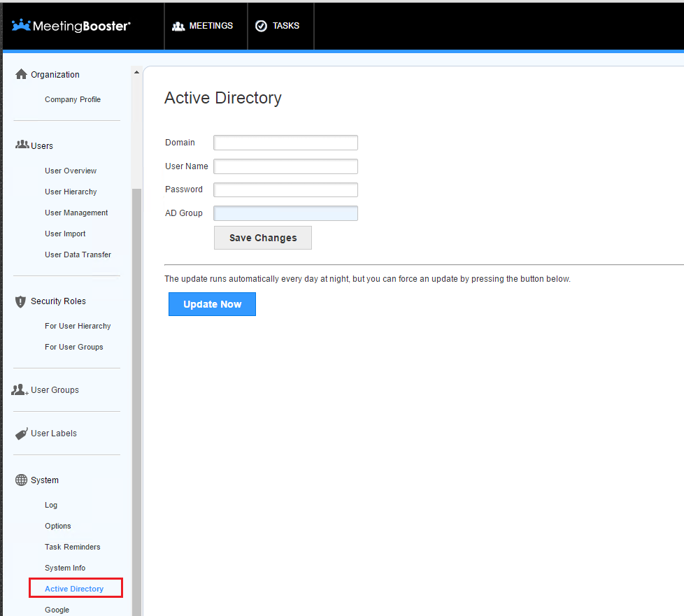Focus the AD Group text box

(x=285, y=213)
